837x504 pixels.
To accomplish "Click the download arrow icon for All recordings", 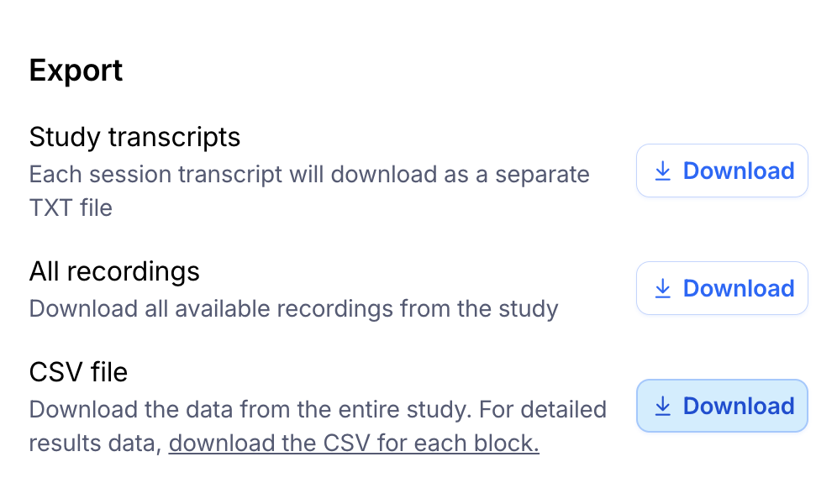I will click(662, 289).
